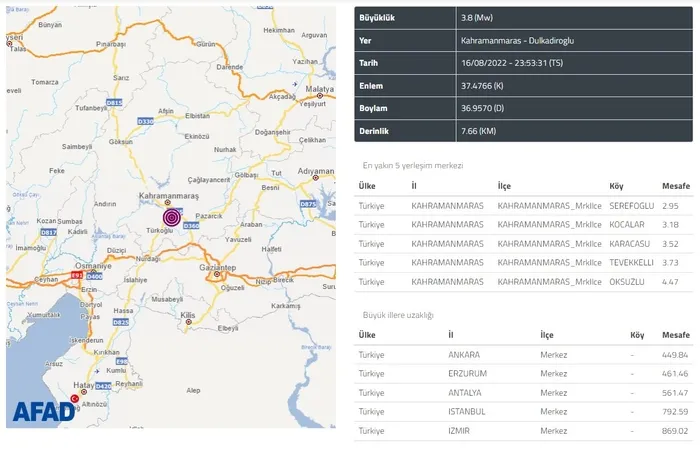This screenshot has height=456, width=700.
Task: Click the 'En yakın 5 yerleşim merkezi' heading
Action: [x=413, y=166]
